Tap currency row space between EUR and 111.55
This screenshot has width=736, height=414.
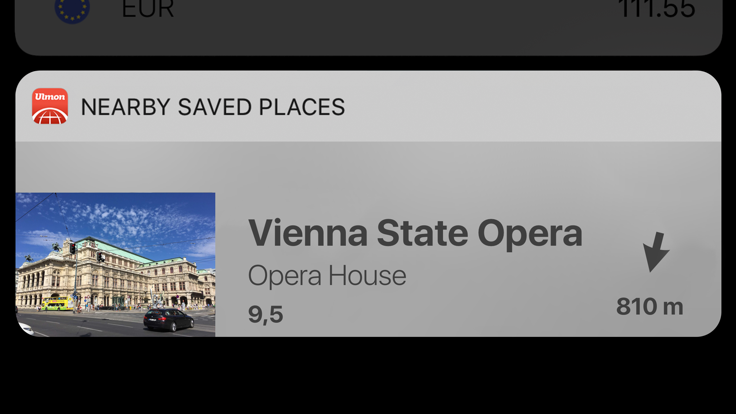click(394, 9)
